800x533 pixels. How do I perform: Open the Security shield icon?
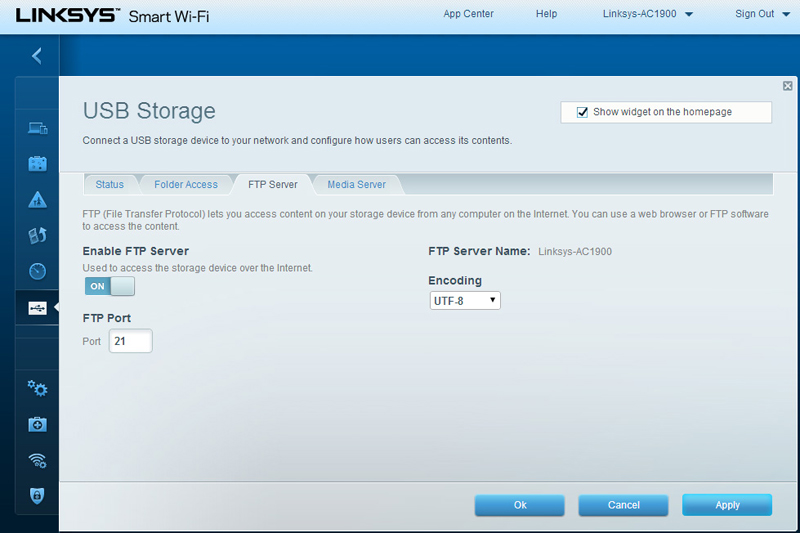tap(37, 495)
